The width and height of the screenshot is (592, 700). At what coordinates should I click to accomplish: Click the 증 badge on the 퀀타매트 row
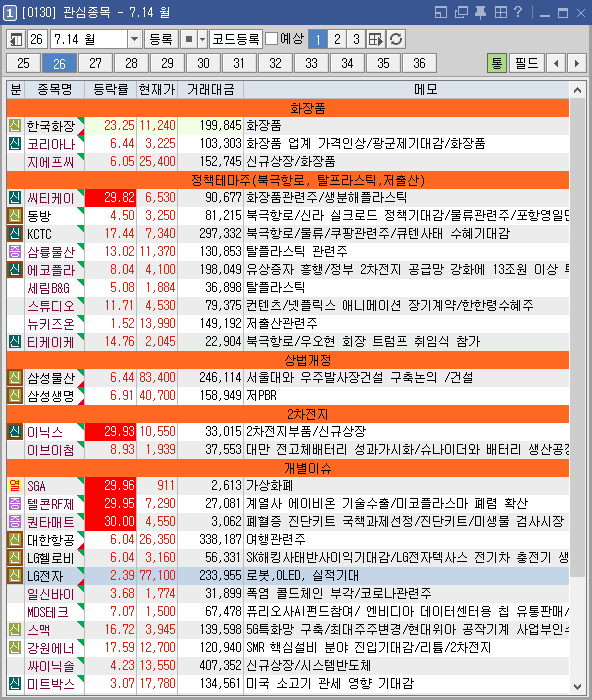[15, 521]
